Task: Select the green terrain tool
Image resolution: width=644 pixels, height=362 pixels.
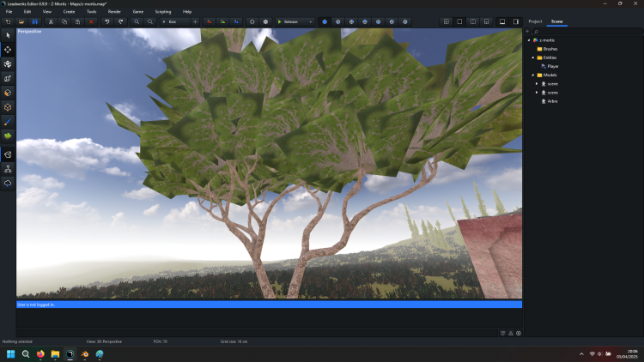Action: [8, 136]
